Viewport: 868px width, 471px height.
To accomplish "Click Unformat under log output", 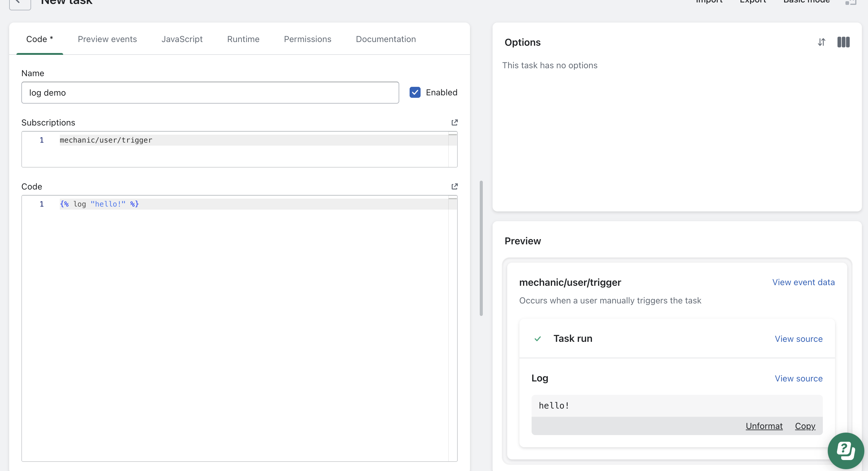I will [764, 426].
